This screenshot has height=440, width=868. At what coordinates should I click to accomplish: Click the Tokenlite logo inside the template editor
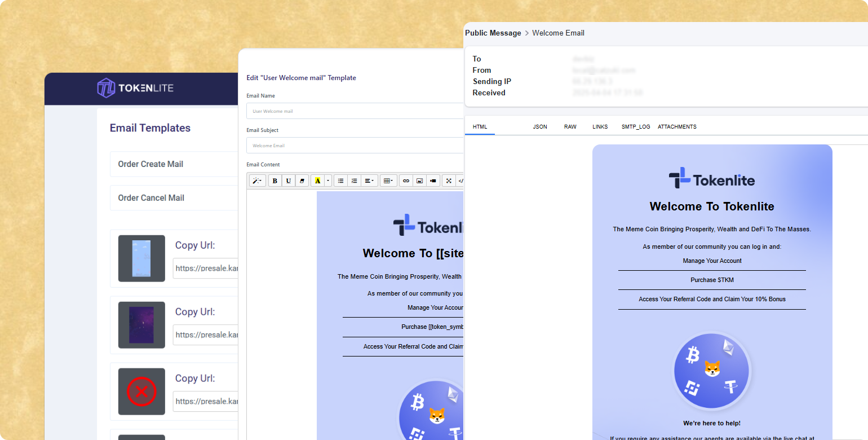(428, 225)
